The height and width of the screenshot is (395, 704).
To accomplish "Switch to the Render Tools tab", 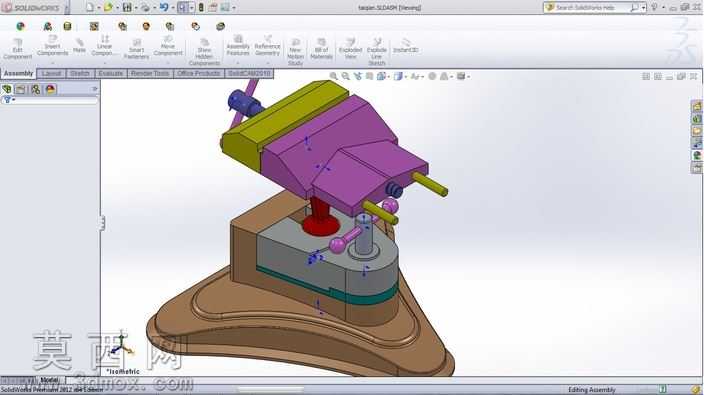I will pos(150,73).
